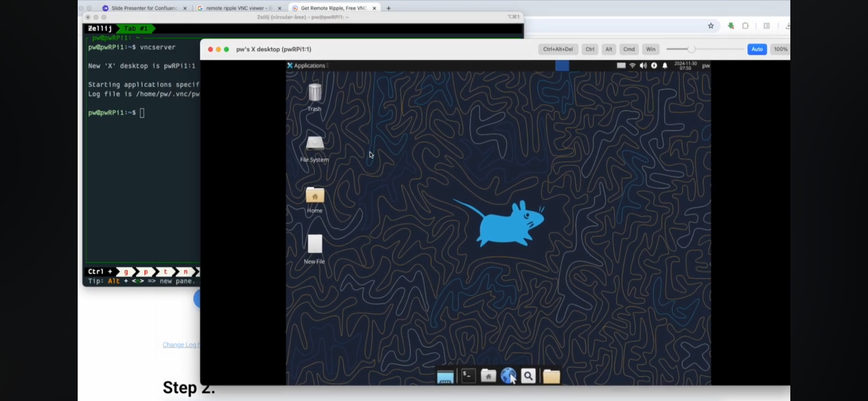Launch the Web Browser globe icon
Image resolution: width=868 pixels, height=401 pixels.
pyautogui.click(x=508, y=376)
